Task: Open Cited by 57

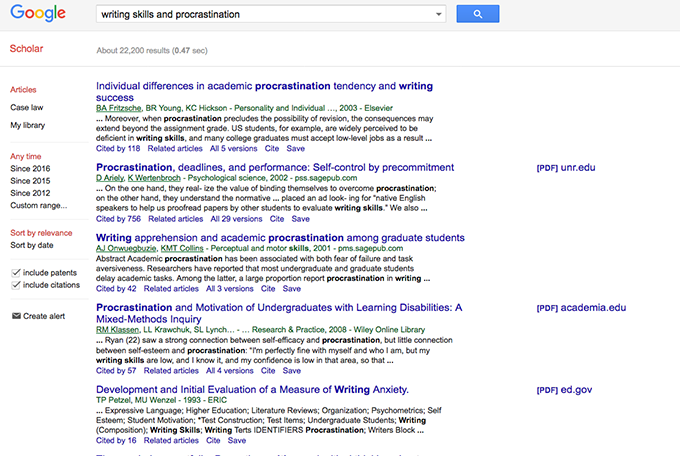Action: pos(116,371)
